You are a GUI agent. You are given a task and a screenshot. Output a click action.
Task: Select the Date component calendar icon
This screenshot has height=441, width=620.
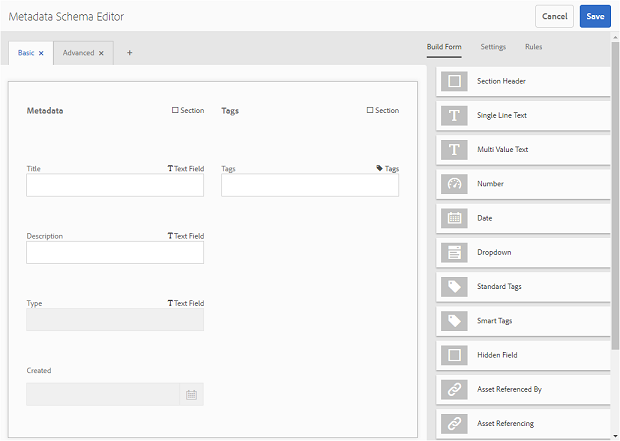click(454, 218)
